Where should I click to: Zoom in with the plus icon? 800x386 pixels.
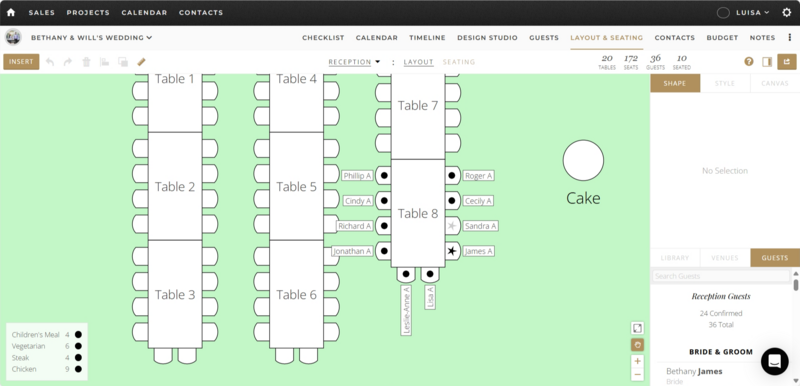tap(637, 362)
